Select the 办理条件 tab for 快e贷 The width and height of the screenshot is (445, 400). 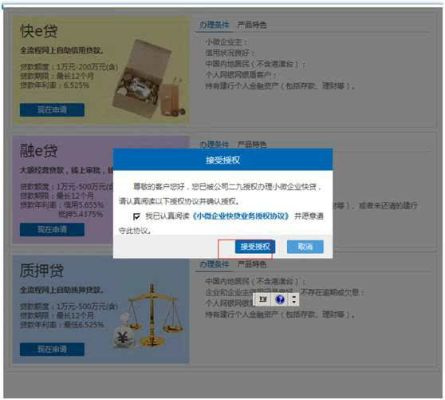214,25
